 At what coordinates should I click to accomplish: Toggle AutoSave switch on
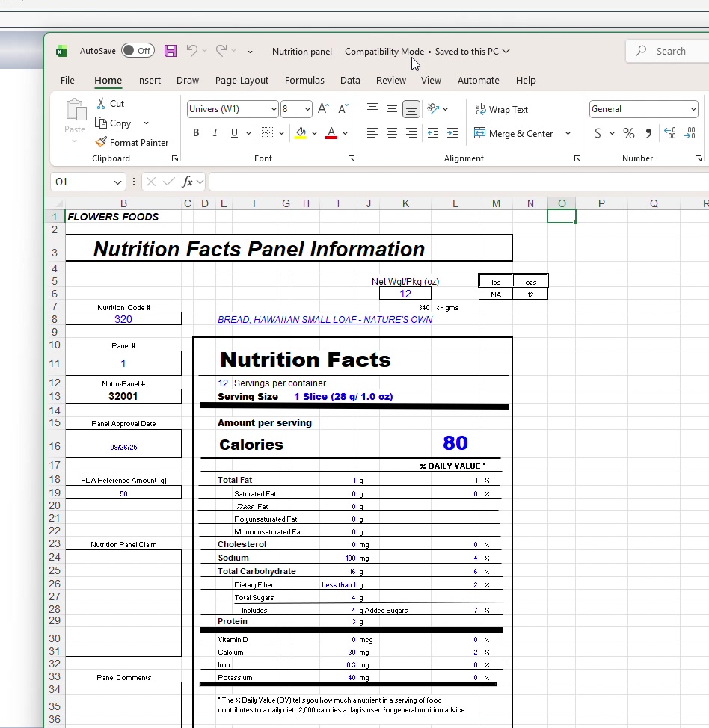138,51
